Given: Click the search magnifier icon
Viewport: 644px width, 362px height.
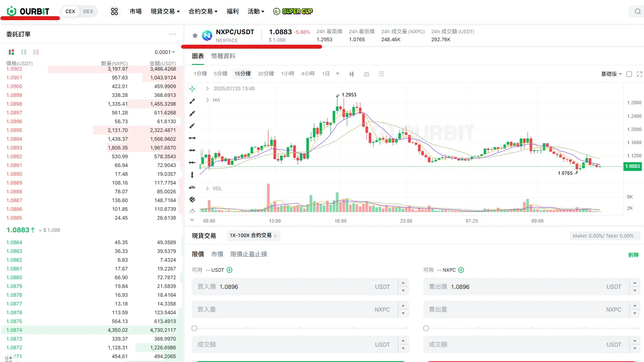Looking at the screenshot, I should point(637,11).
